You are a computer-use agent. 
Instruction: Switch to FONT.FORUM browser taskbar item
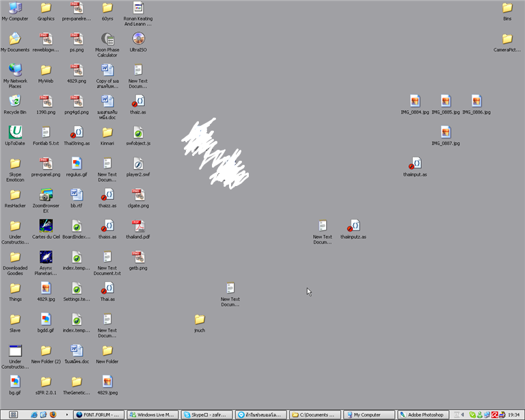point(98,415)
